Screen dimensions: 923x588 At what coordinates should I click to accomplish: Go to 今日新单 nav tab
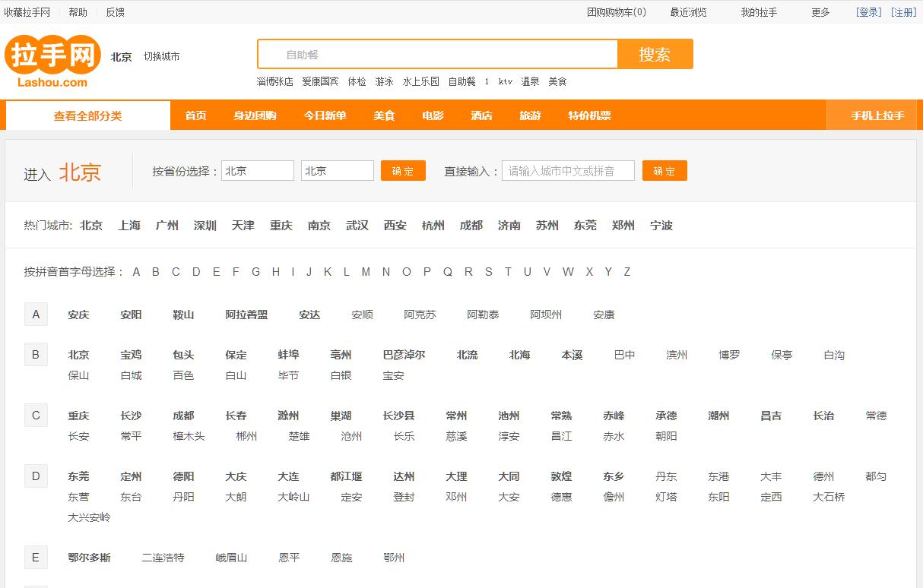click(x=325, y=115)
